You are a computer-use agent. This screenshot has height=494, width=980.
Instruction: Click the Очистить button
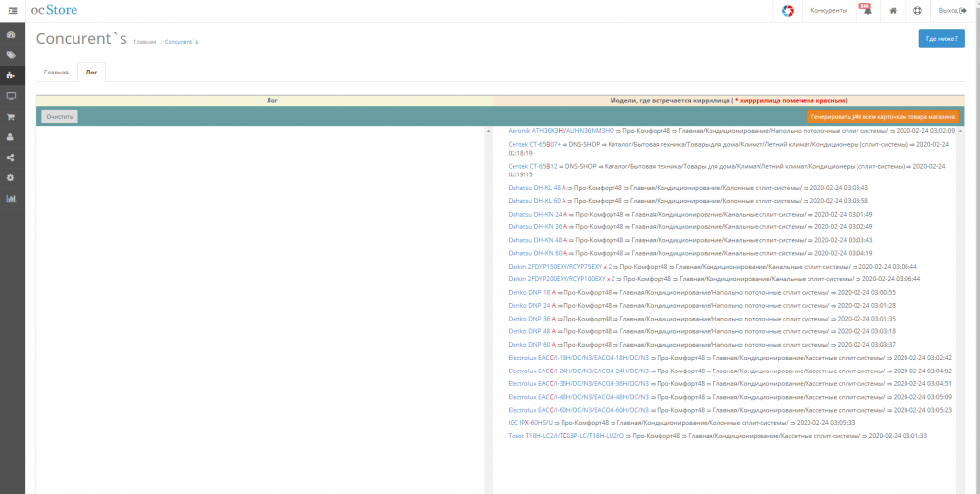(60, 117)
